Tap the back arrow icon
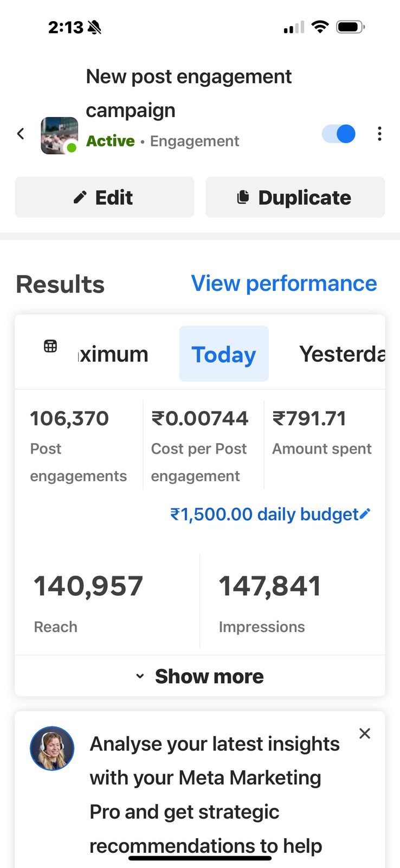400x868 pixels. 21,133
